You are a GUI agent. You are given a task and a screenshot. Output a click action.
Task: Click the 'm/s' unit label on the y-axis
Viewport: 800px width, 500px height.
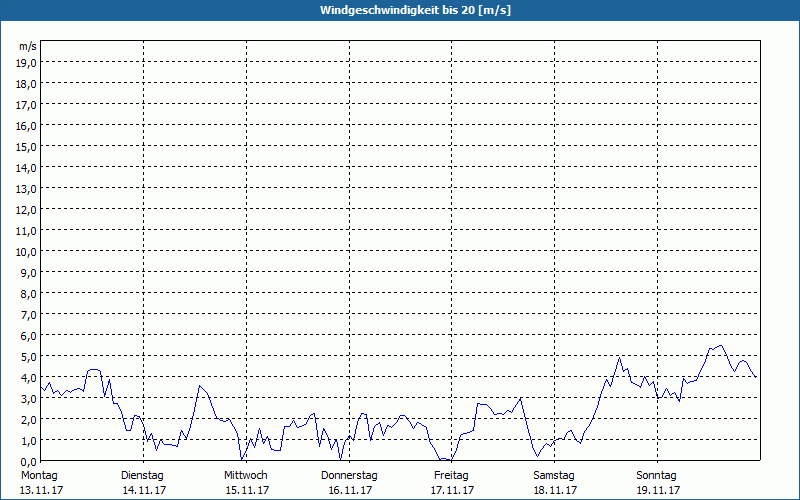pos(28,47)
